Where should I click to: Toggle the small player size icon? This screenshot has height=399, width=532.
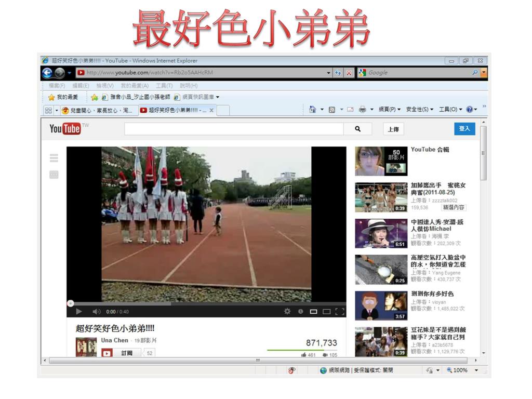click(313, 312)
